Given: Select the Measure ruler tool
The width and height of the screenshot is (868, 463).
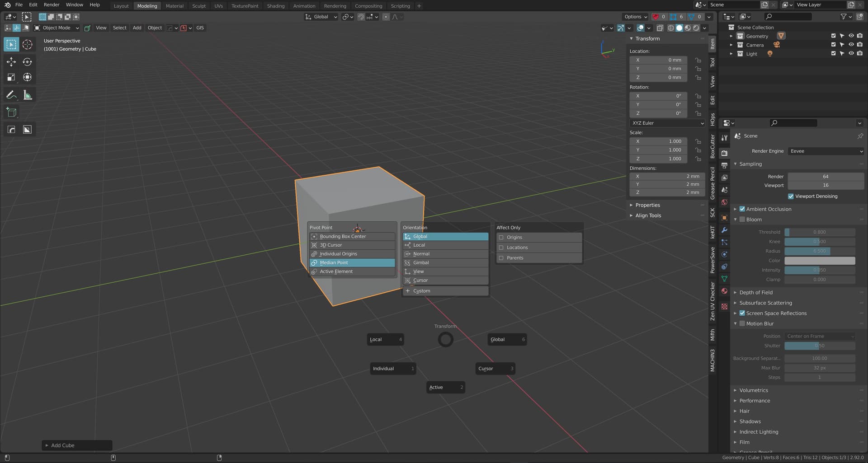Looking at the screenshot, I should tap(27, 95).
